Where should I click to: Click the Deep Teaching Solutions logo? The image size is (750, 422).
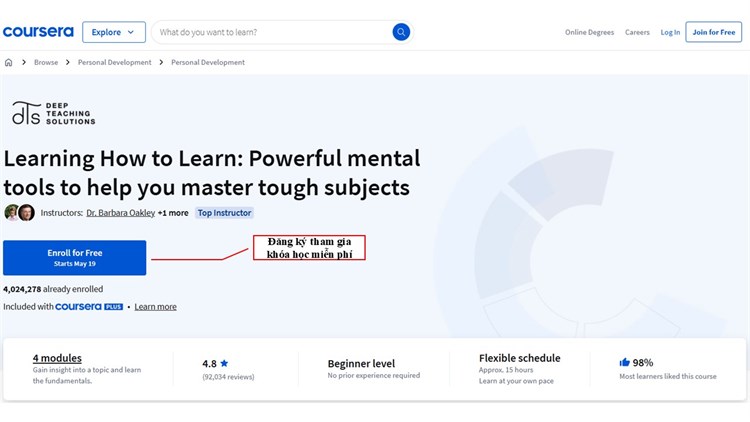54,113
